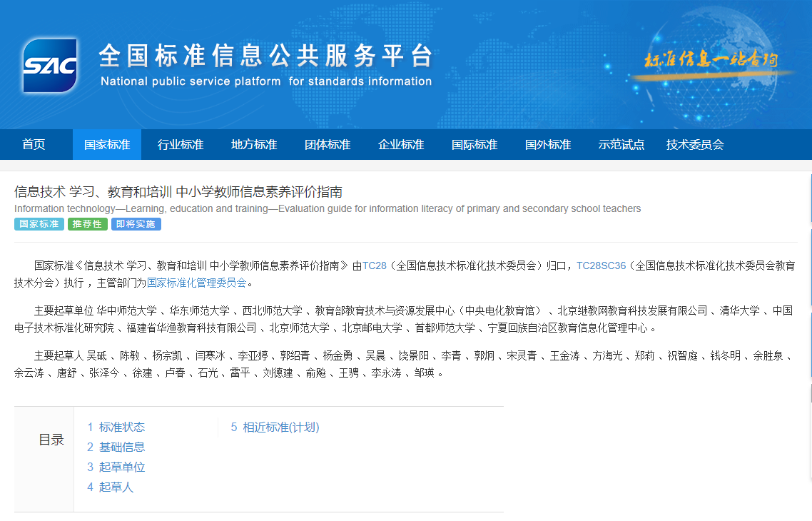Open the TC28SC36 subcommittee link

(x=601, y=265)
